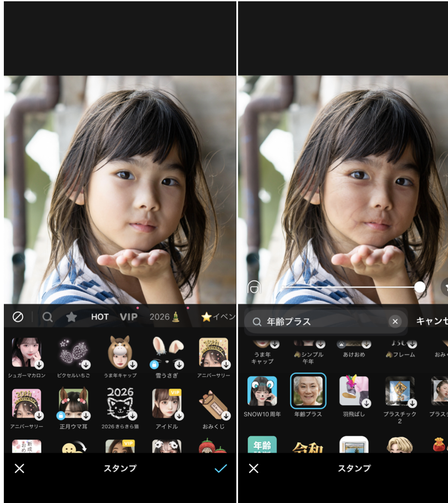Viewport: 448px width, 503px height.
Task: Switch to the VIP tab
Action: pyautogui.click(x=129, y=317)
